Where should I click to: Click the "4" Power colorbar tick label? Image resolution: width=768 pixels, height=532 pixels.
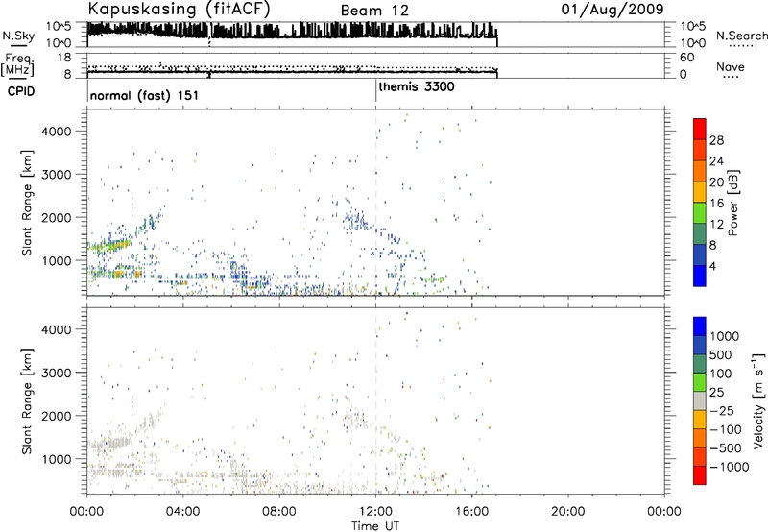[712, 267]
